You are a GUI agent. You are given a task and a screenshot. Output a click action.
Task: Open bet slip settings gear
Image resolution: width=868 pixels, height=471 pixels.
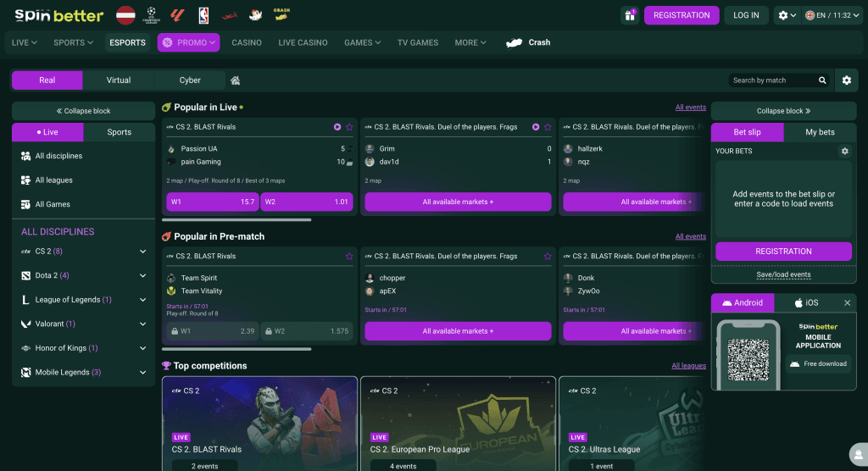point(844,151)
